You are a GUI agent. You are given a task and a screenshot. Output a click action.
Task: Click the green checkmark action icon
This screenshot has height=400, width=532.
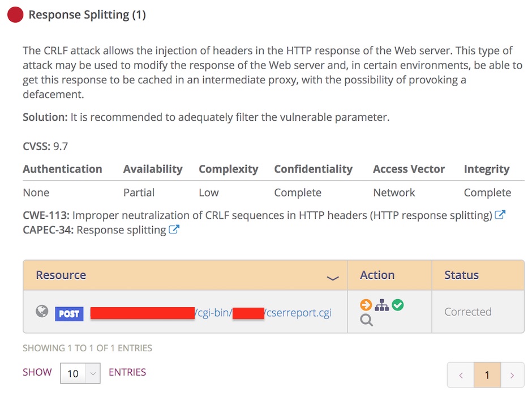pos(398,304)
